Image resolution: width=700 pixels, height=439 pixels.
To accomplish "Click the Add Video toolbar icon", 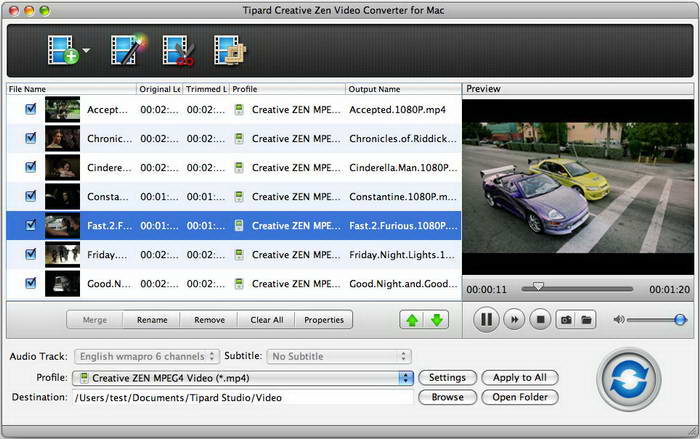I will [63, 50].
